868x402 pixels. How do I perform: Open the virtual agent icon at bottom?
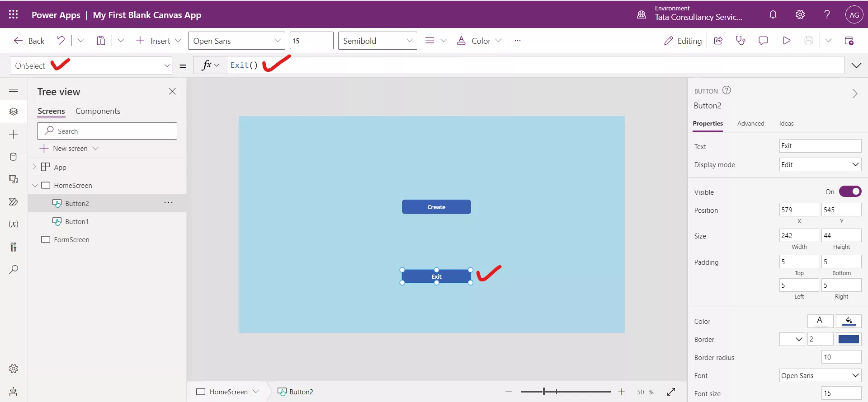pos(14,391)
